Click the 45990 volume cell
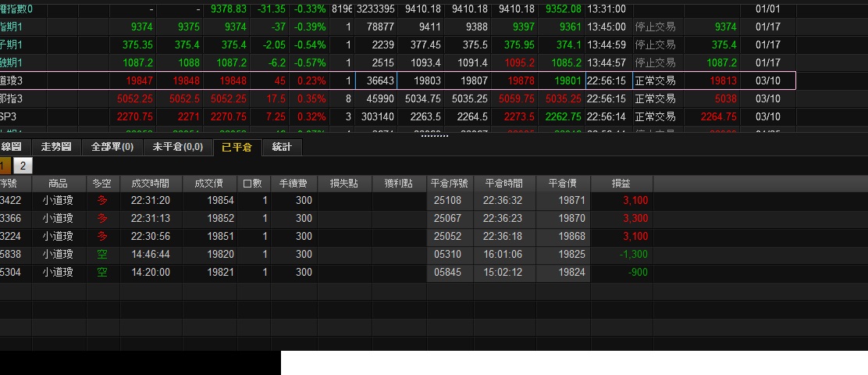868x375 pixels. (381, 98)
